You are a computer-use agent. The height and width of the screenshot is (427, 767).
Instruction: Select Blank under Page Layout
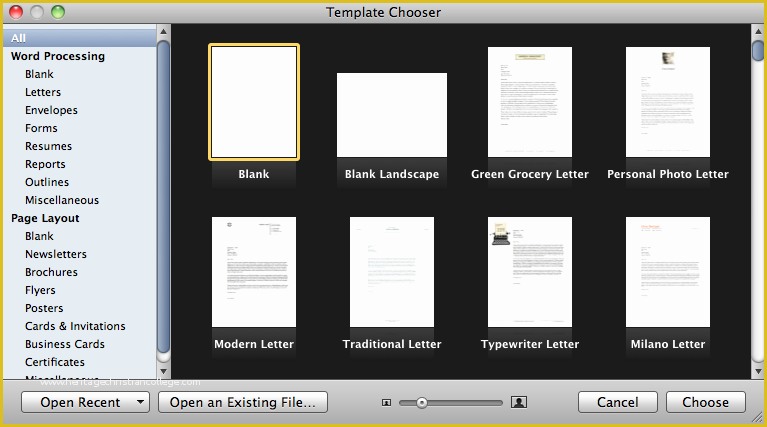[39, 236]
